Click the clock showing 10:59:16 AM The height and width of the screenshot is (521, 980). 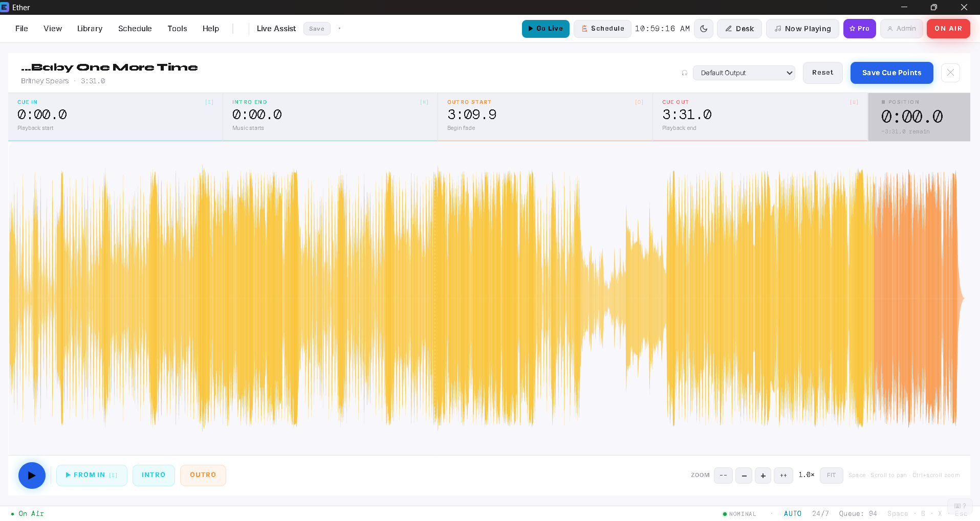[x=662, y=29]
